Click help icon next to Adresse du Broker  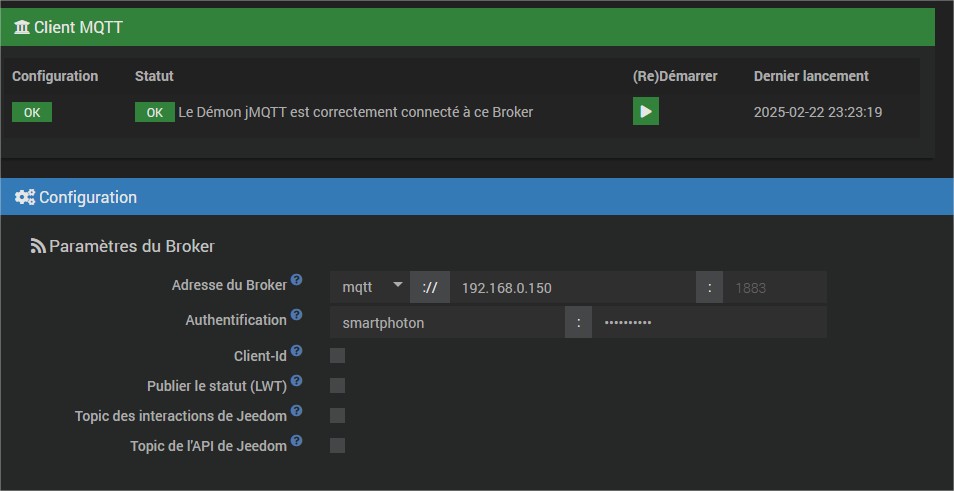click(x=296, y=281)
